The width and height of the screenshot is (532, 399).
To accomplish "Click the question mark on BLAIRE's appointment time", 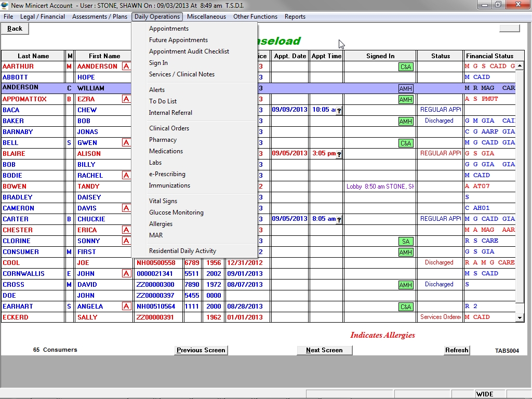I will coord(339,154).
